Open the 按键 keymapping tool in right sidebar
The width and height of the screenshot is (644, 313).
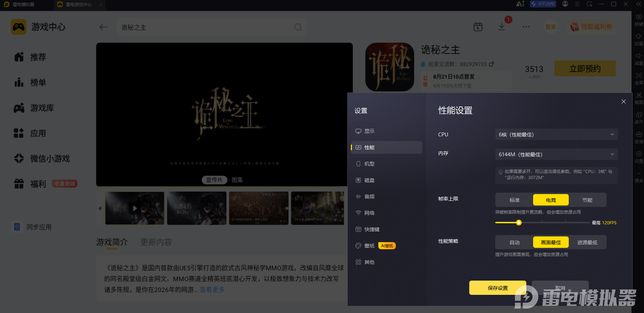coord(639,20)
